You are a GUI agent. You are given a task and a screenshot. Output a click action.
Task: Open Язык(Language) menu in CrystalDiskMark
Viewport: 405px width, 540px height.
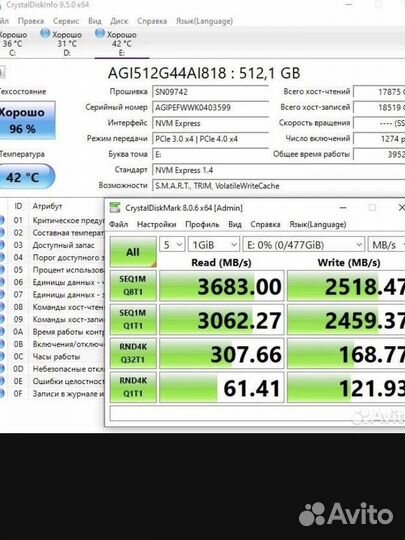318,225
